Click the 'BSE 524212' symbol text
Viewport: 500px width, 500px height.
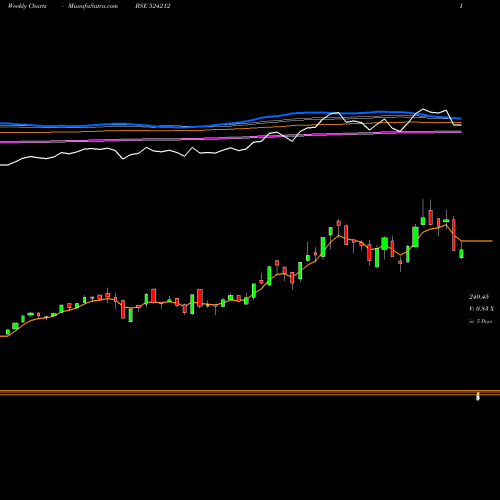[153, 6]
